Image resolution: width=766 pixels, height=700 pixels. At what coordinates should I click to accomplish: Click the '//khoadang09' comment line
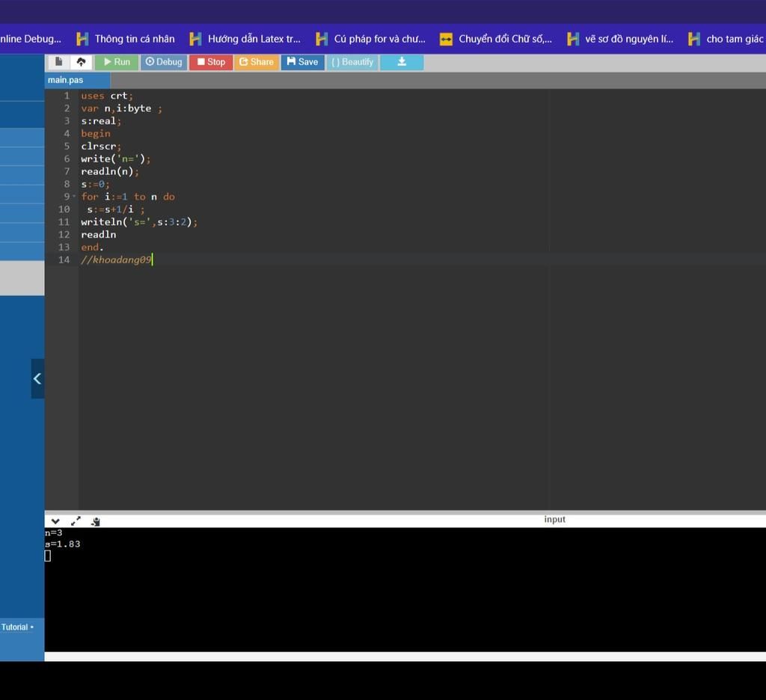(x=116, y=260)
